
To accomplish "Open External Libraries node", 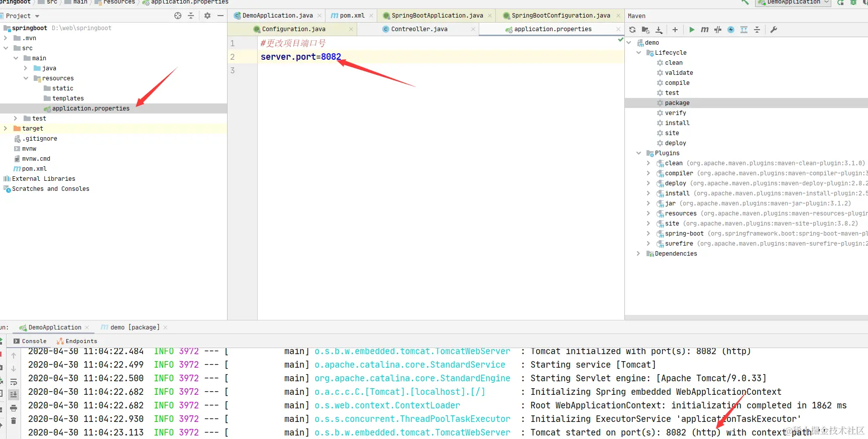I will [x=43, y=179].
